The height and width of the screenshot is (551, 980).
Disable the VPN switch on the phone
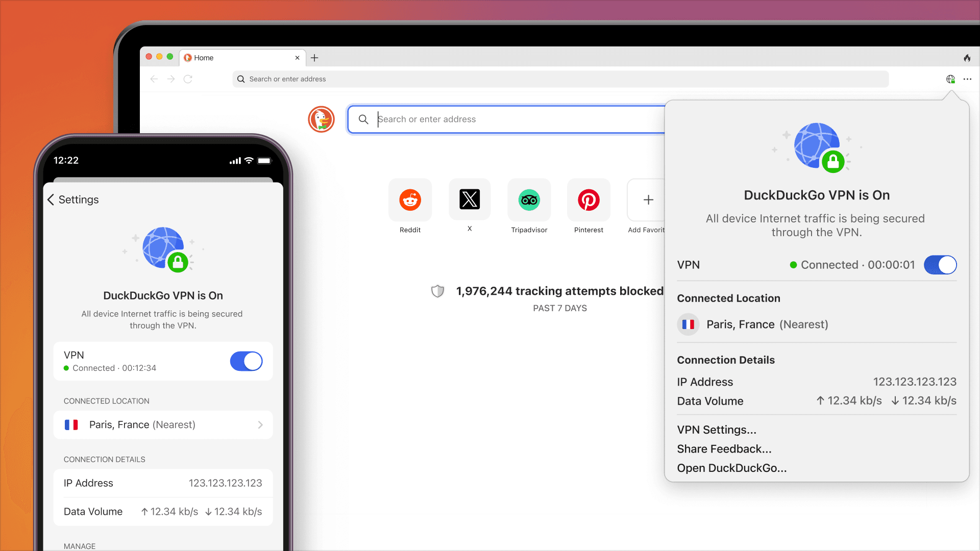pyautogui.click(x=246, y=361)
